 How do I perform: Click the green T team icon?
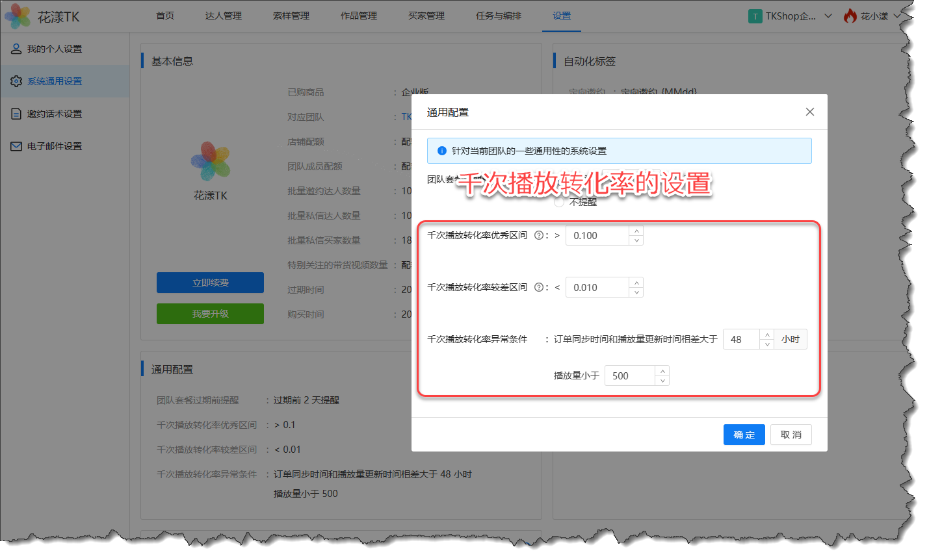tap(755, 16)
